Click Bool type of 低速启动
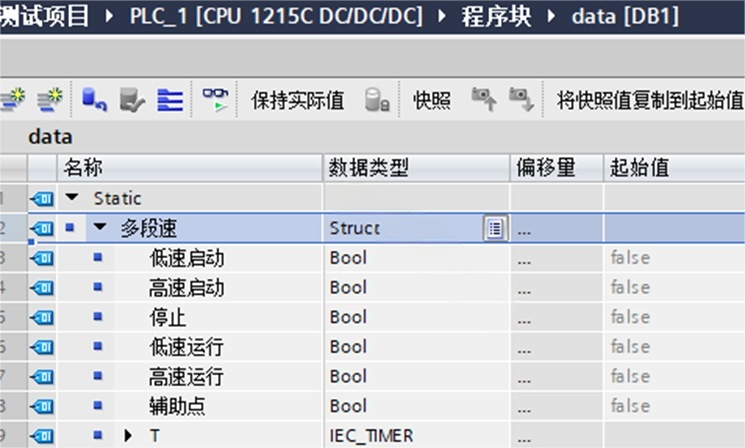The width and height of the screenshot is (745, 448). pos(417,258)
